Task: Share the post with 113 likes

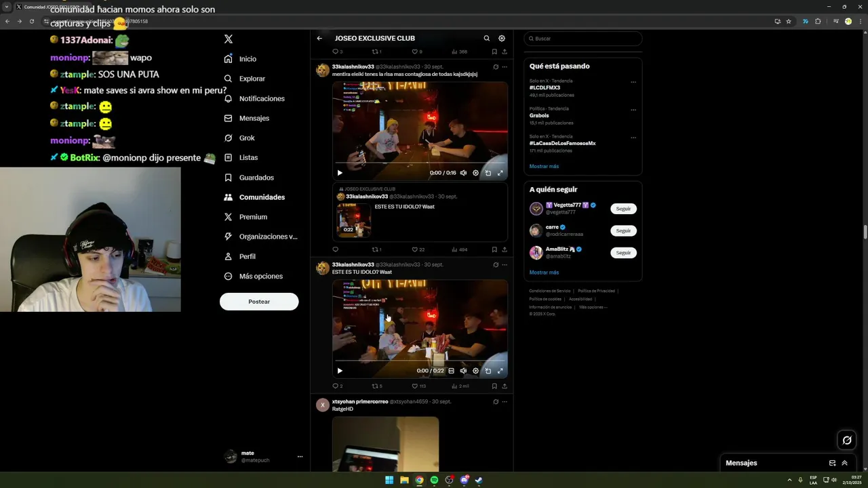Action: (x=505, y=386)
